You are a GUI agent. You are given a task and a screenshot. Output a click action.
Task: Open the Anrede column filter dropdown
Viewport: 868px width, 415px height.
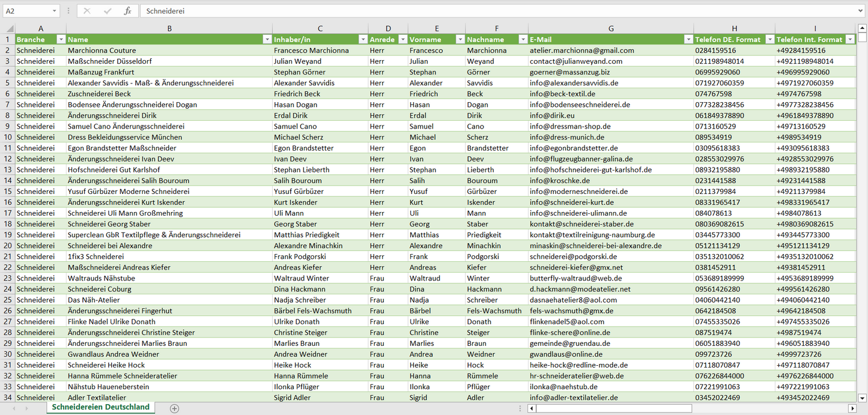(401, 40)
